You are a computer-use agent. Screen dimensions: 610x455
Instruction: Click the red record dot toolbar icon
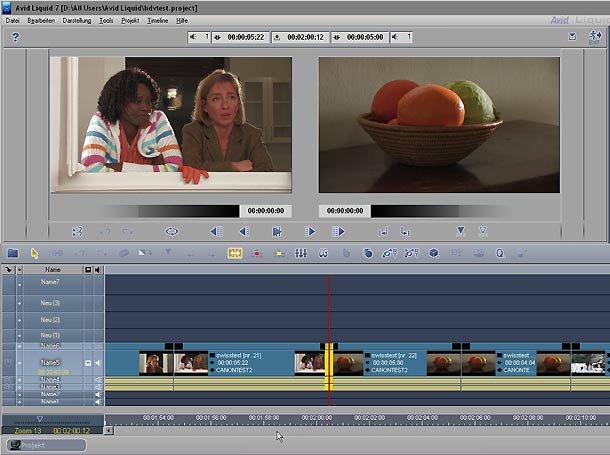click(257, 253)
